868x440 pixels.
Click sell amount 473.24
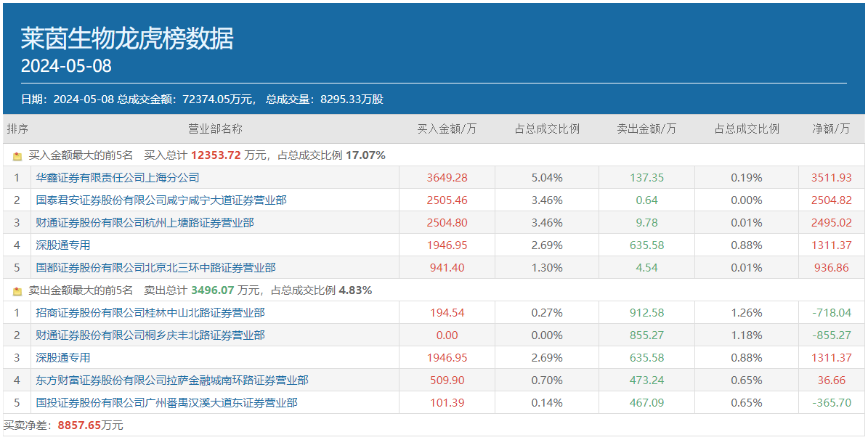point(647,380)
